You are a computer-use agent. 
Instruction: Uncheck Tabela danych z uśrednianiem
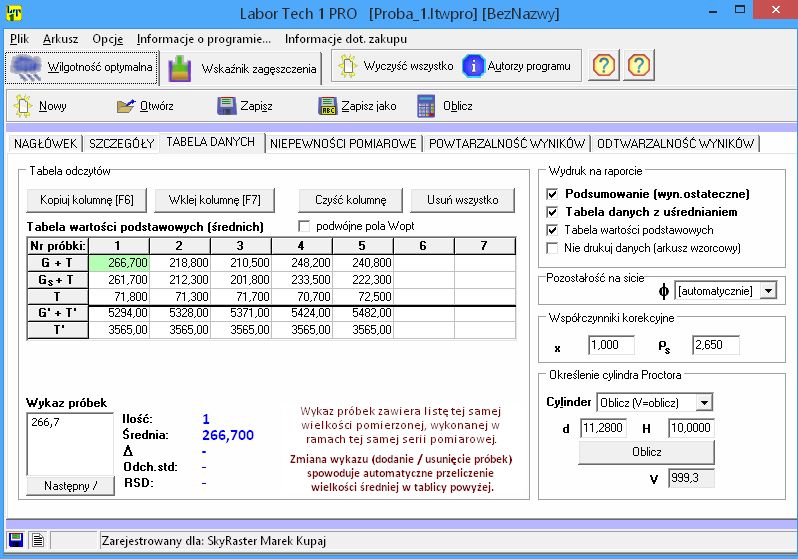click(x=553, y=212)
